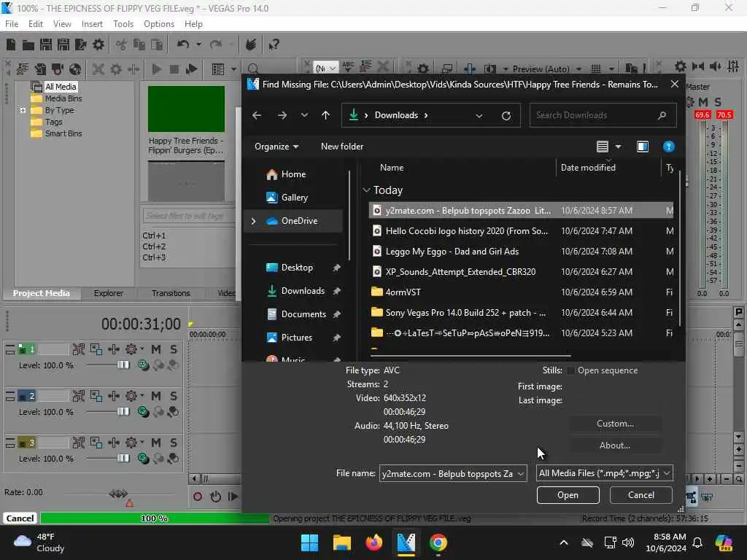Open file dialog help icon
Image resolution: width=747 pixels, height=560 pixels.
(x=668, y=147)
